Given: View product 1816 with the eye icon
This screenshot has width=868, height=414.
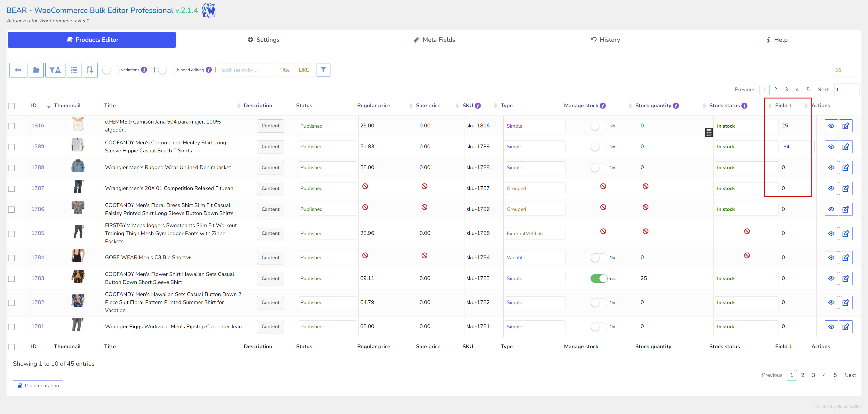Looking at the screenshot, I should (831, 126).
